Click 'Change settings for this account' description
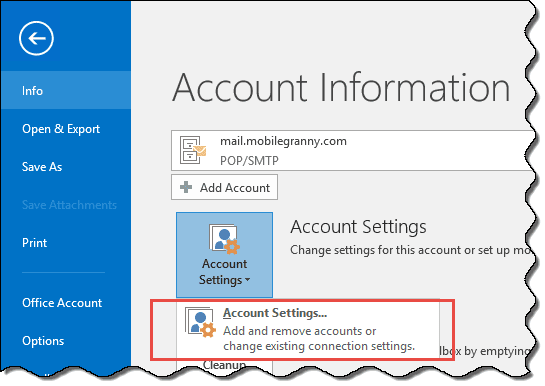 (x=410, y=250)
